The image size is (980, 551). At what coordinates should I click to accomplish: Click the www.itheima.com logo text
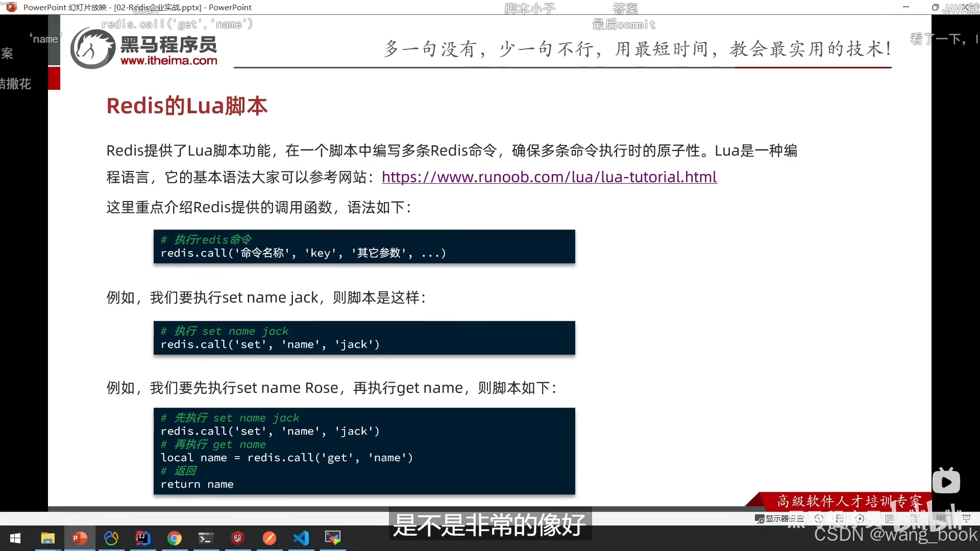(x=168, y=61)
